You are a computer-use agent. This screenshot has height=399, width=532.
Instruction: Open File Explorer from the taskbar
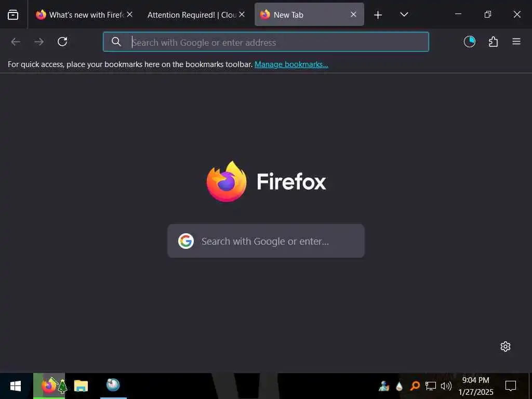[x=81, y=386]
